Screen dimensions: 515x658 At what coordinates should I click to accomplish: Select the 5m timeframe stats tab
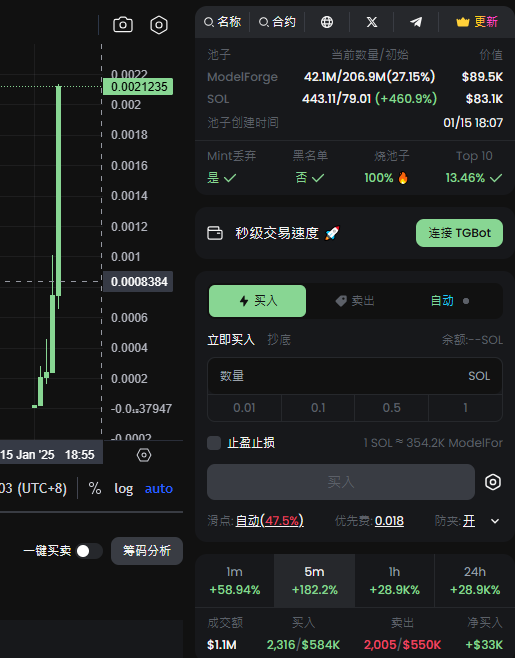pos(314,581)
